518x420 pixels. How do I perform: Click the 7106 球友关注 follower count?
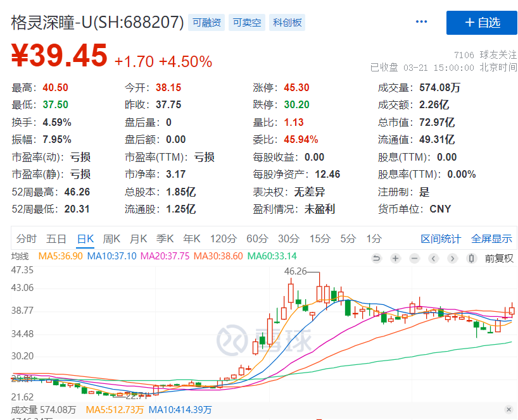tap(485, 54)
